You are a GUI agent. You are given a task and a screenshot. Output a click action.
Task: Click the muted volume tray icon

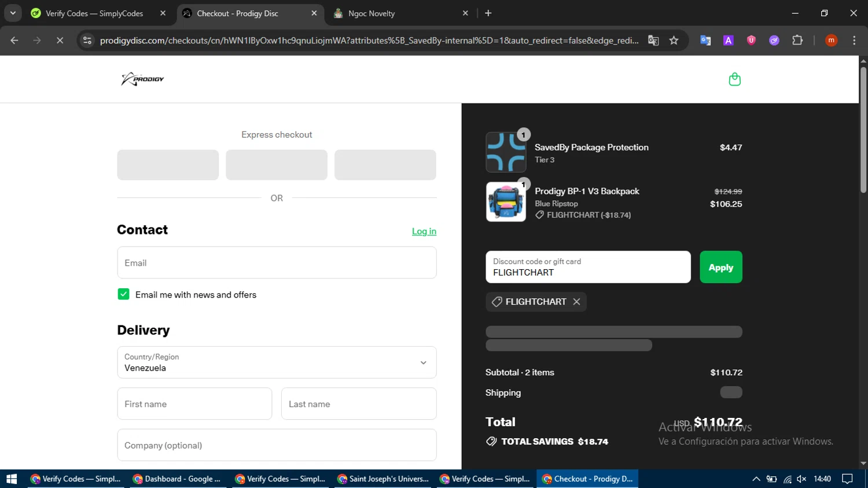pos(801,479)
